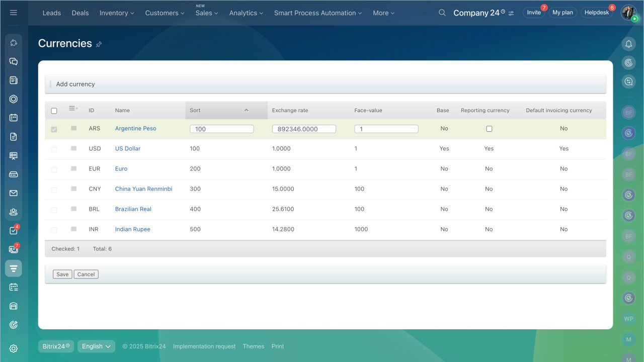
Task: Open the documents page sidebar icon
Action: [14, 137]
